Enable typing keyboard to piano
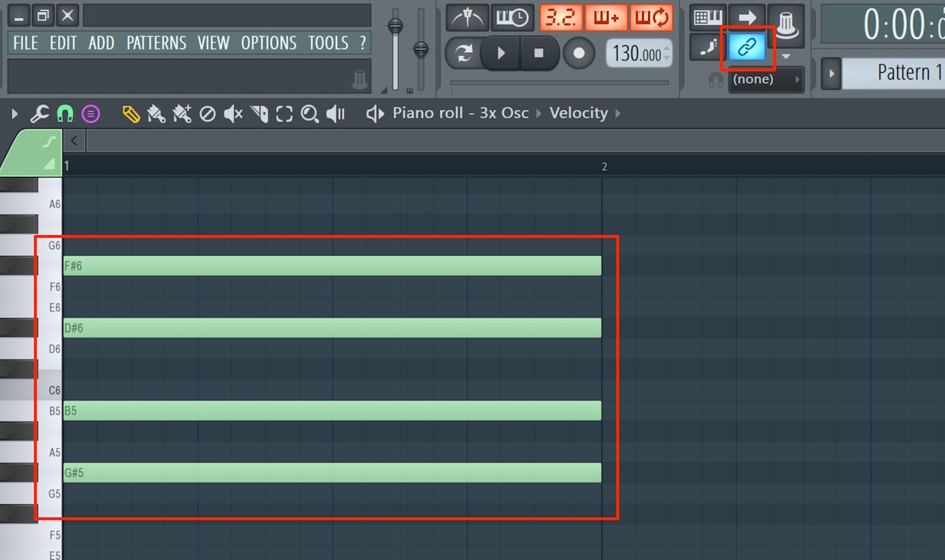945x560 pixels. point(708,17)
